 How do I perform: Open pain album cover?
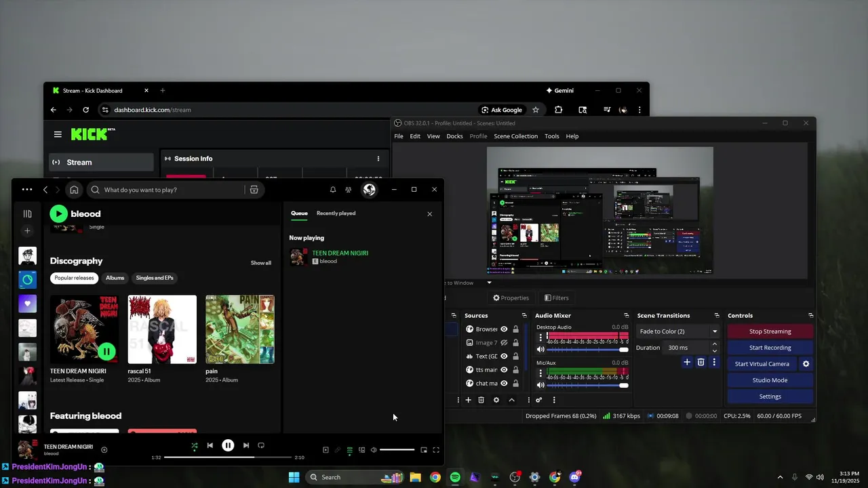pos(240,329)
